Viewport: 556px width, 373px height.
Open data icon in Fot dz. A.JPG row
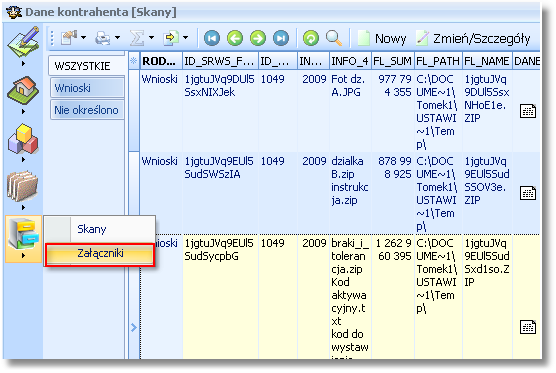(528, 111)
